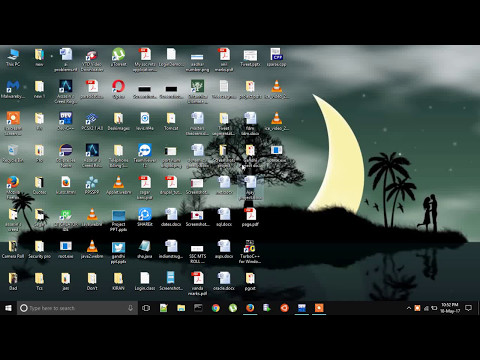
Task: Select the gandhi ppt.pptx file
Action: pyautogui.click(x=118, y=252)
